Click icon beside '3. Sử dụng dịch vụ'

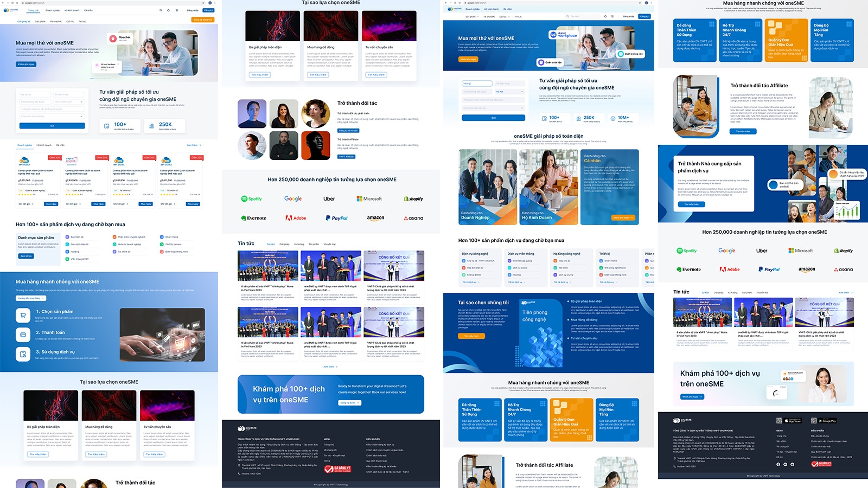(x=23, y=354)
